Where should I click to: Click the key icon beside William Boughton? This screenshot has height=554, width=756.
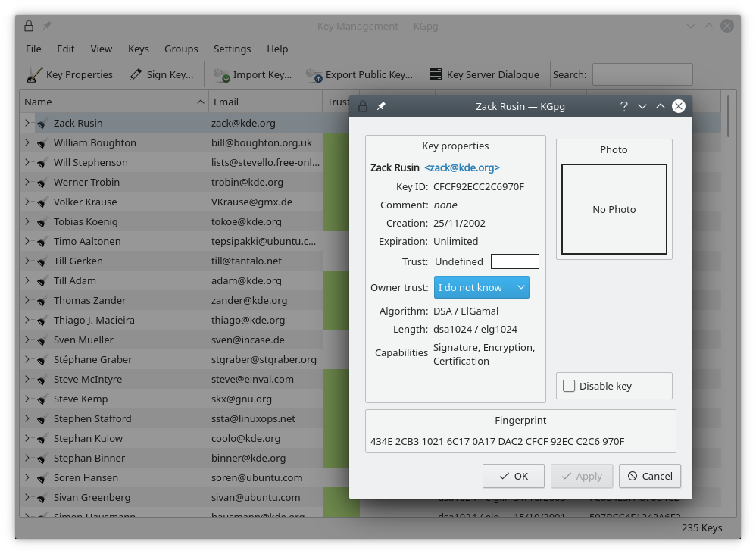pos(42,143)
